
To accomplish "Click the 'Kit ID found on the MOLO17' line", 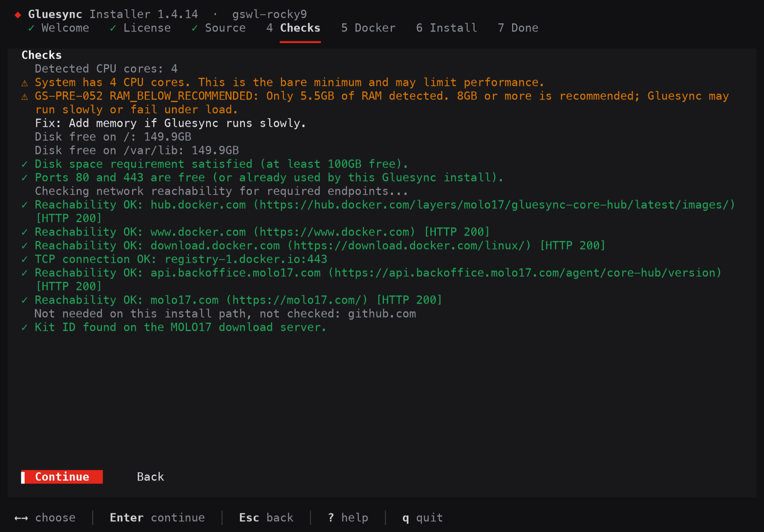I will tap(180, 328).
